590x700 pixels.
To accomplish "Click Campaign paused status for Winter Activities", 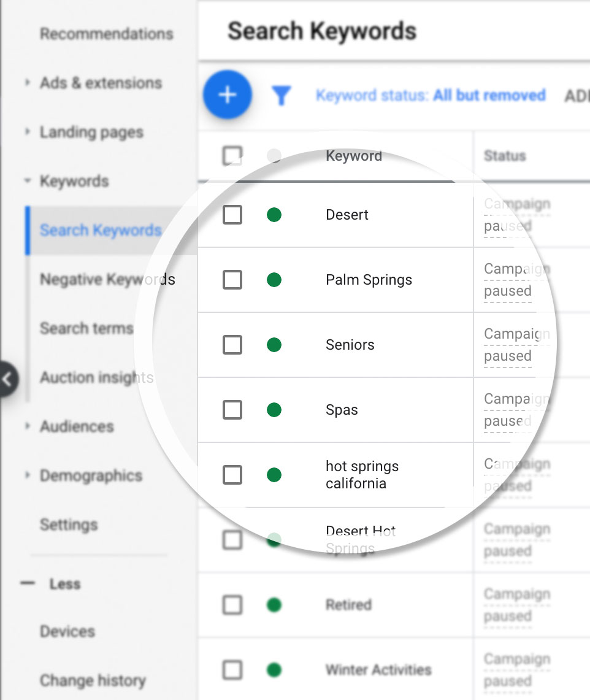I will click(517, 670).
